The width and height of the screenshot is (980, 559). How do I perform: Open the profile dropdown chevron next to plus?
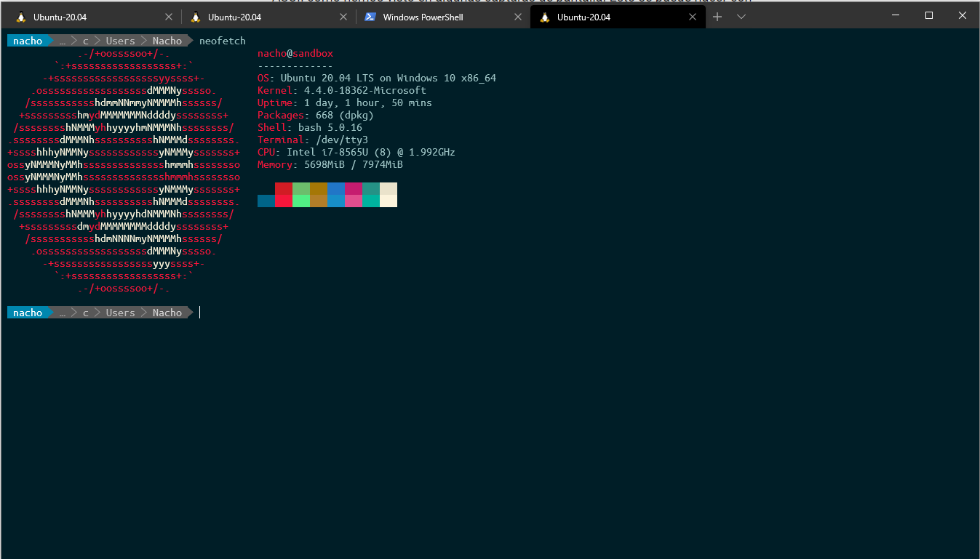(741, 17)
